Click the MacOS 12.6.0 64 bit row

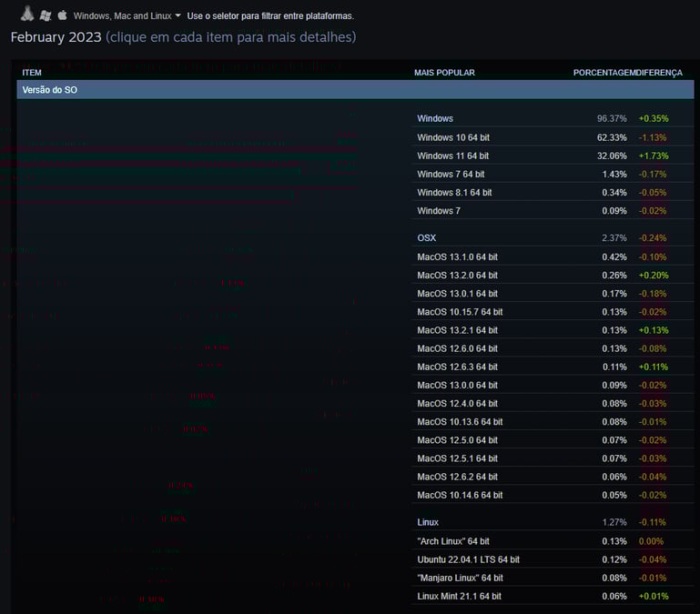553,348
